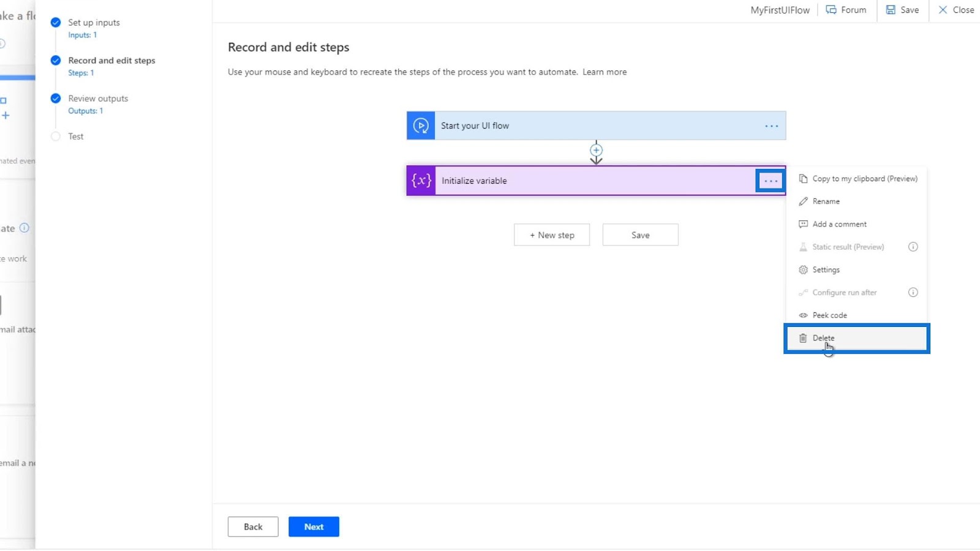Click the Initialize variable curly-brace icon
The width and height of the screenshot is (980, 551).
[421, 181]
